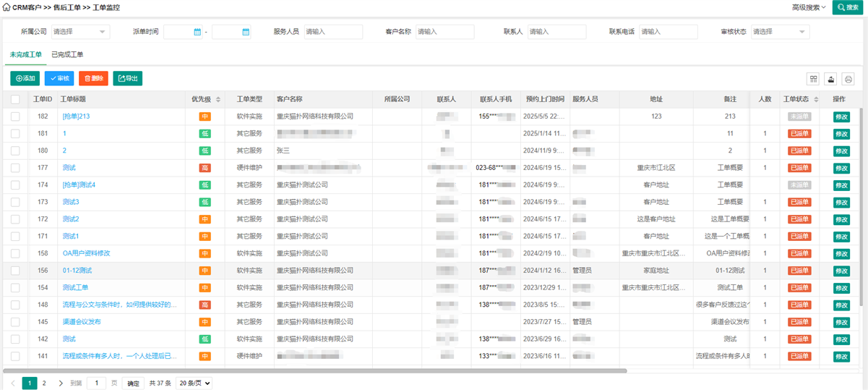Click the 高 priority badge on order 148

(205, 305)
